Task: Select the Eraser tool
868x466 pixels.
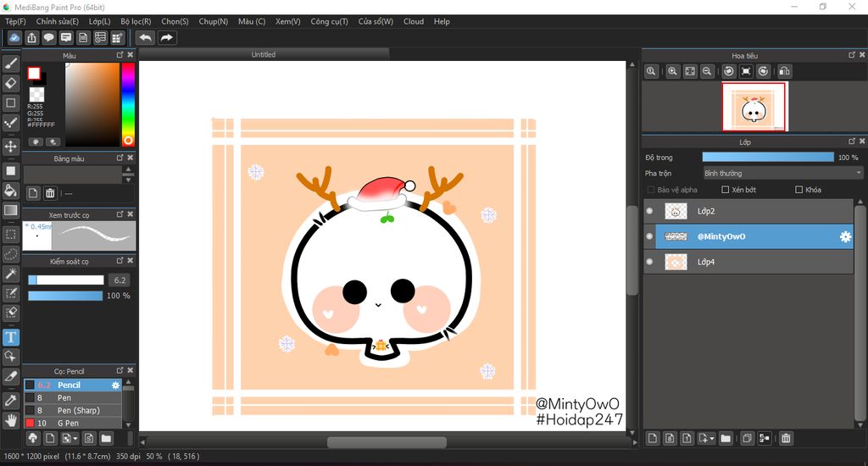Action: (x=10, y=83)
